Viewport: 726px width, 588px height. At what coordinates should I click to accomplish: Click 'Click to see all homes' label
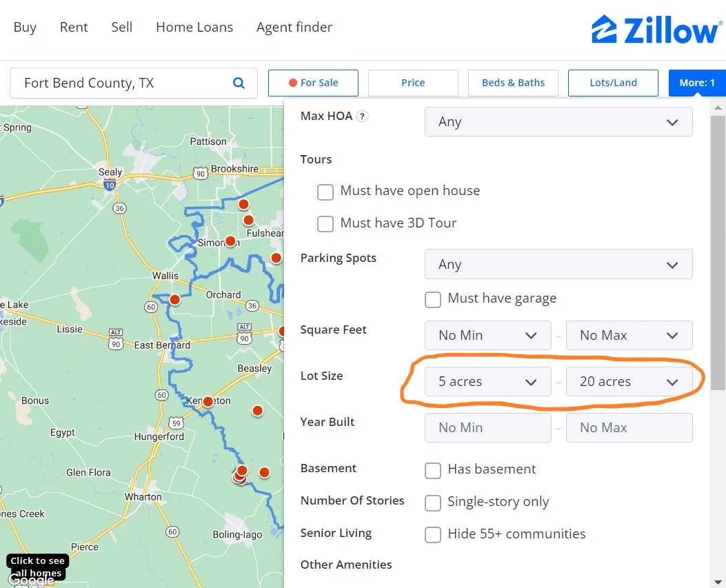[x=37, y=567]
